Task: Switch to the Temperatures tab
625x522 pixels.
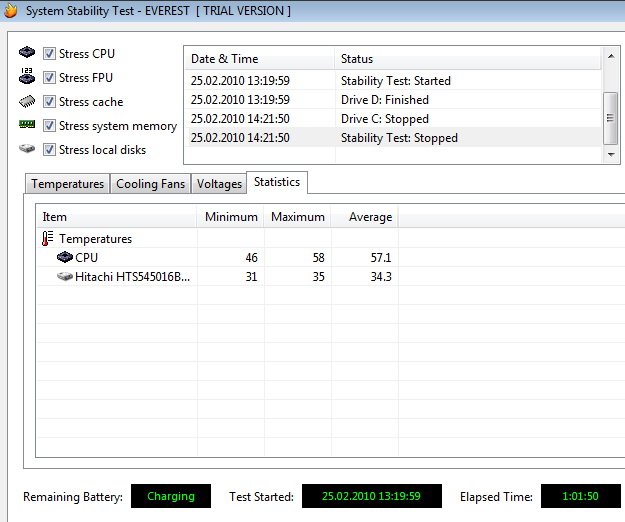Action: coord(67,184)
